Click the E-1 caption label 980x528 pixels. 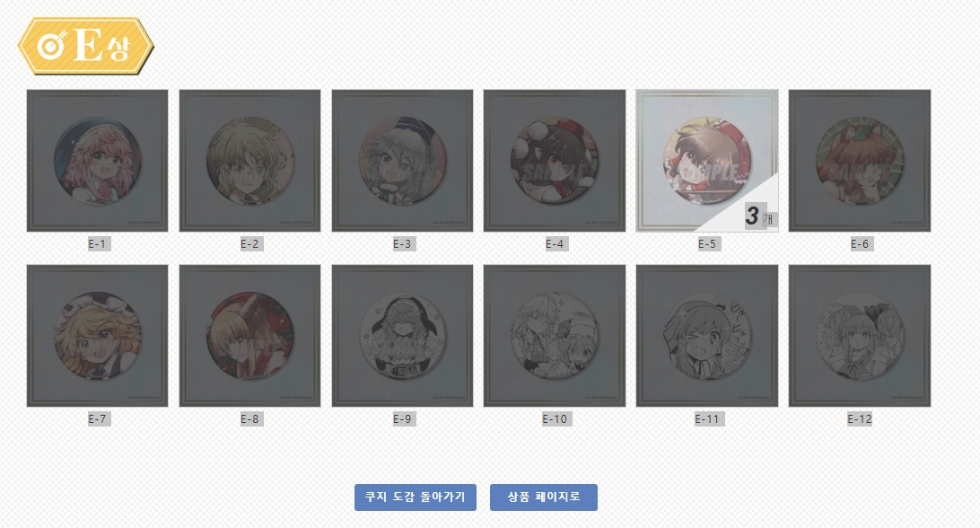[98, 244]
